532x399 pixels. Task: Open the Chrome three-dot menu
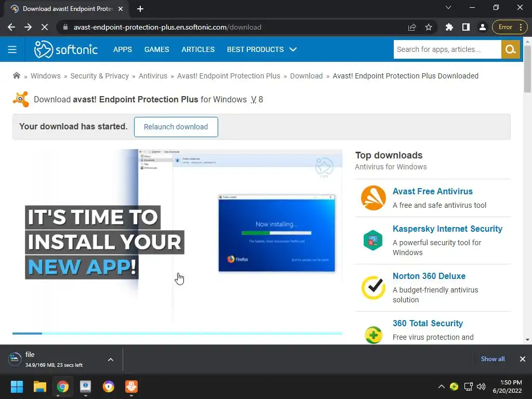click(521, 27)
